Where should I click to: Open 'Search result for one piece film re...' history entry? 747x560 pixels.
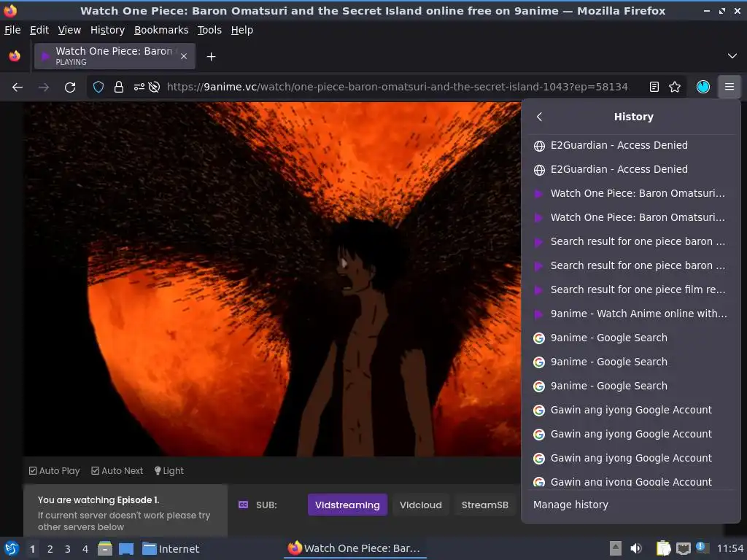(x=631, y=289)
